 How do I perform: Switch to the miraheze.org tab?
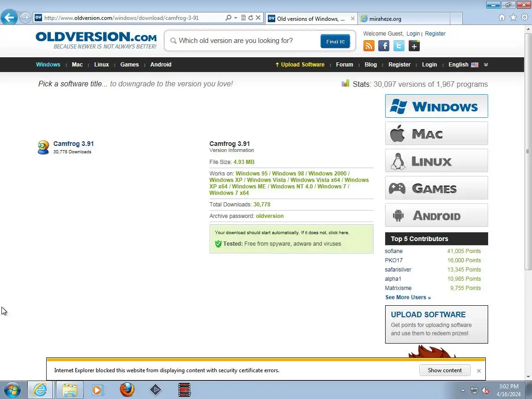(404, 18)
